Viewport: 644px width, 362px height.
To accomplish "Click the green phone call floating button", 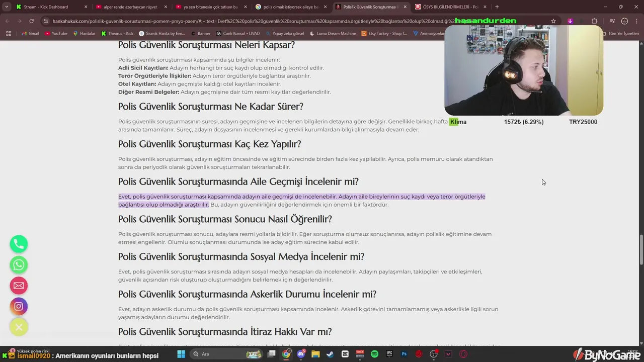I will click(x=19, y=244).
